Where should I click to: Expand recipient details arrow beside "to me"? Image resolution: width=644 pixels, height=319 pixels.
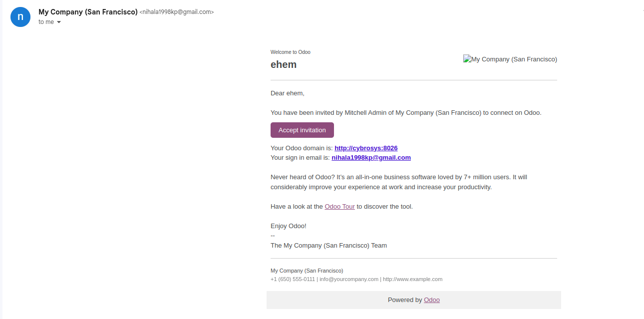pos(59,22)
